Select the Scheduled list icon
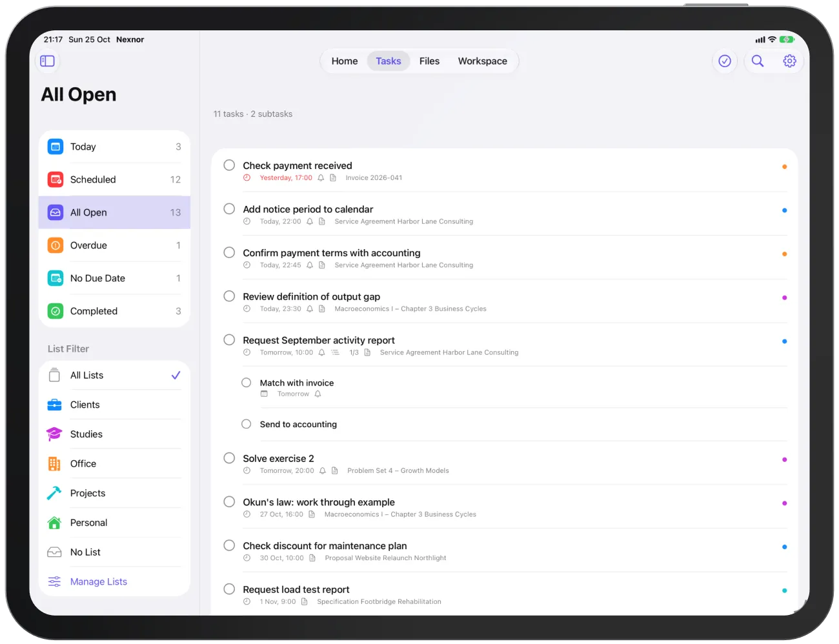Screen dimensions: 839x644 click(56, 179)
